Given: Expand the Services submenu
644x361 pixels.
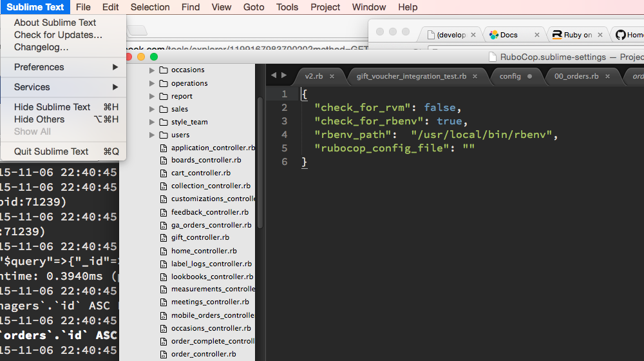Looking at the screenshot, I should pos(63,87).
